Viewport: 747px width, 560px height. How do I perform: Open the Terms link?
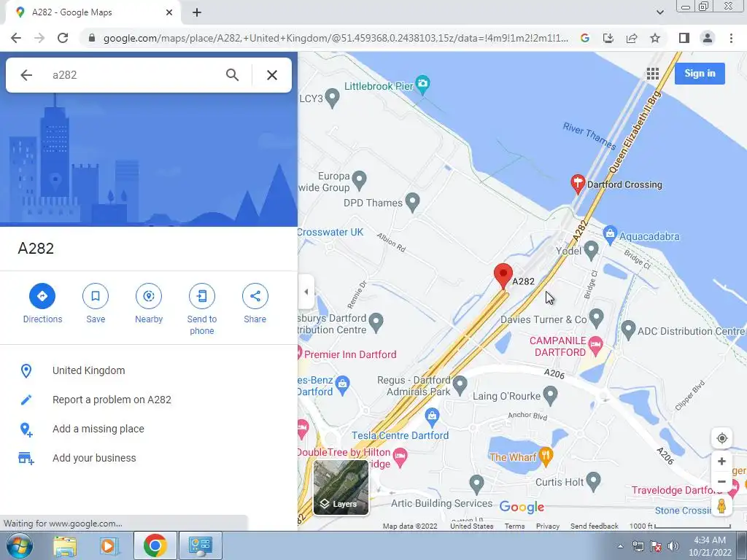514,526
